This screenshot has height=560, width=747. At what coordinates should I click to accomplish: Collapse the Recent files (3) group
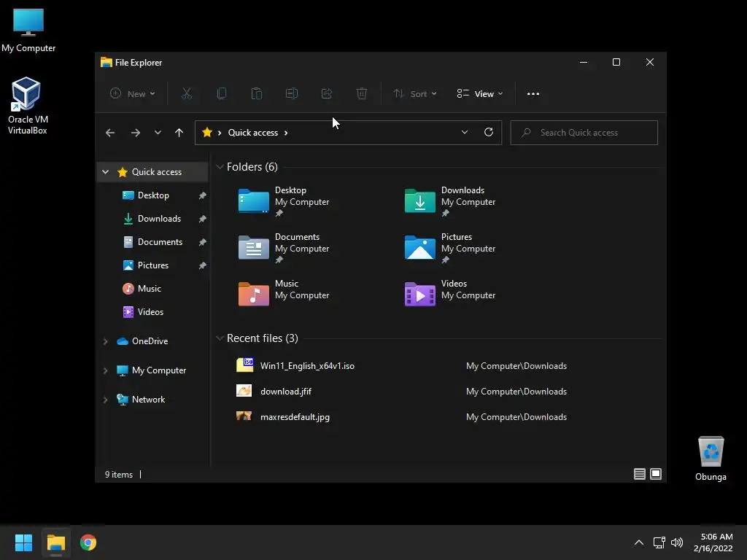[220, 338]
